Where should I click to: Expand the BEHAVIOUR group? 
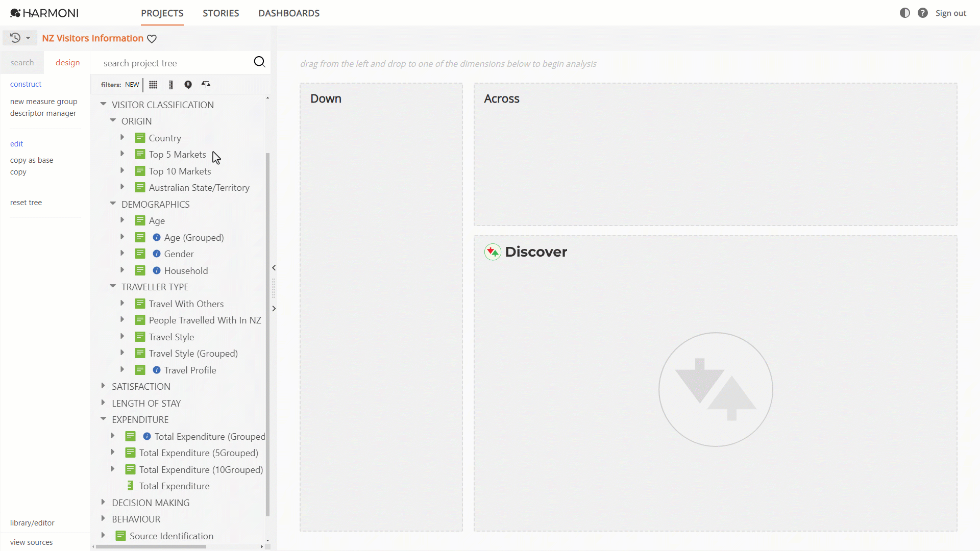click(103, 518)
